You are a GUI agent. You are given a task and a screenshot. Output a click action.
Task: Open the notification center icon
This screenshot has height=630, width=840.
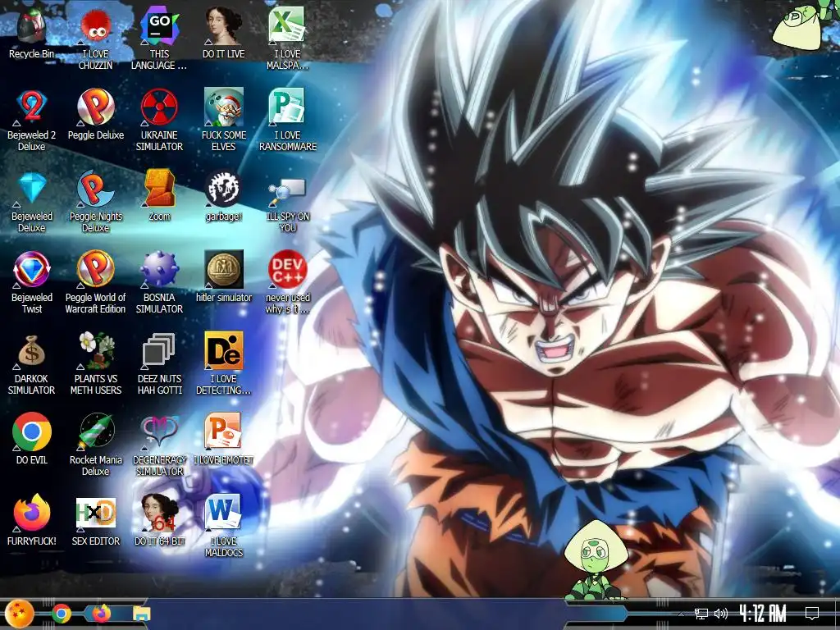click(812, 614)
